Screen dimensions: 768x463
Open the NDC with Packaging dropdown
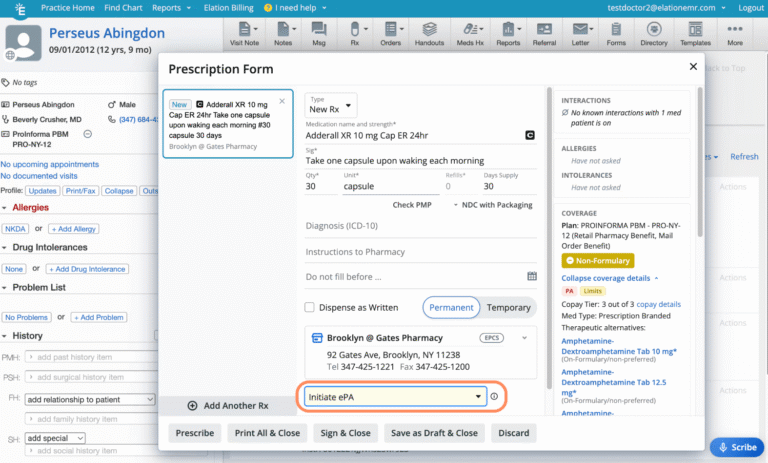[x=493, y=205]
